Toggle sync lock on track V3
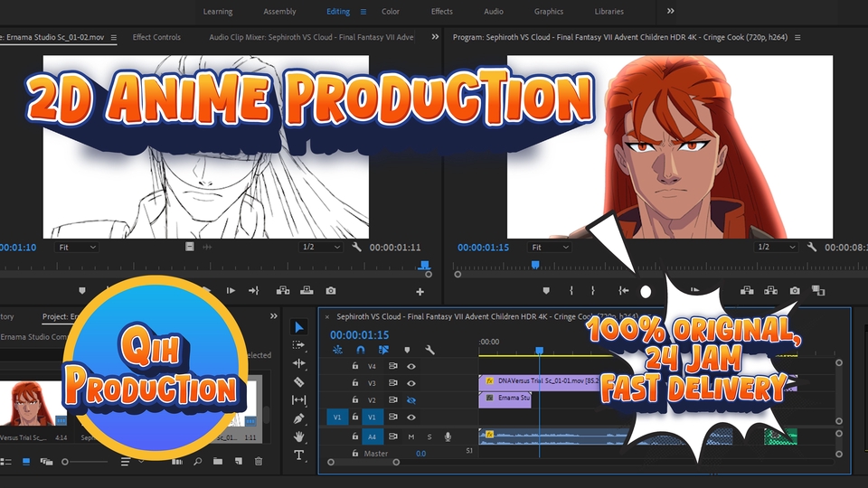 393,383
